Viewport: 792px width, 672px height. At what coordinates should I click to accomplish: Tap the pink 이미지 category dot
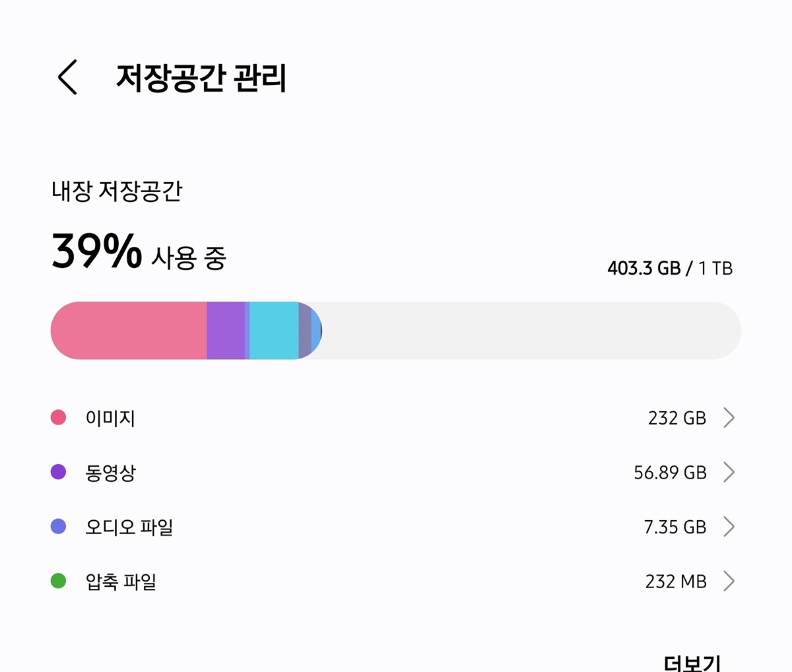58,417
